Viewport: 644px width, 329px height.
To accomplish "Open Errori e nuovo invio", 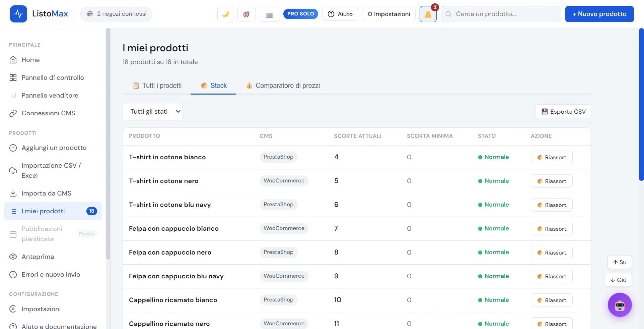I will [51, 274].
